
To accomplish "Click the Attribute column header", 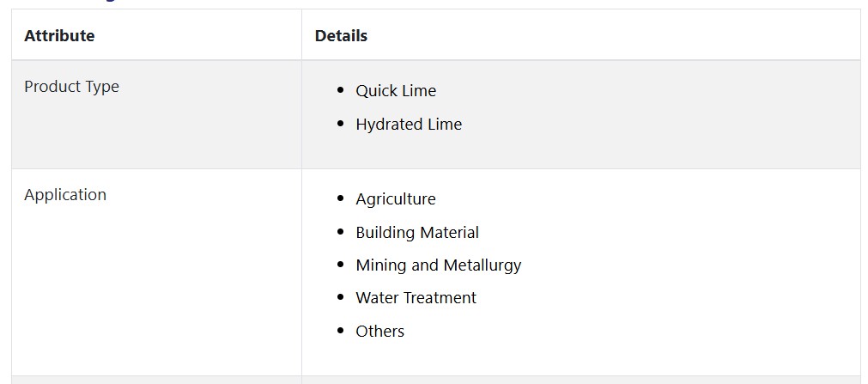I will [59, 35].
